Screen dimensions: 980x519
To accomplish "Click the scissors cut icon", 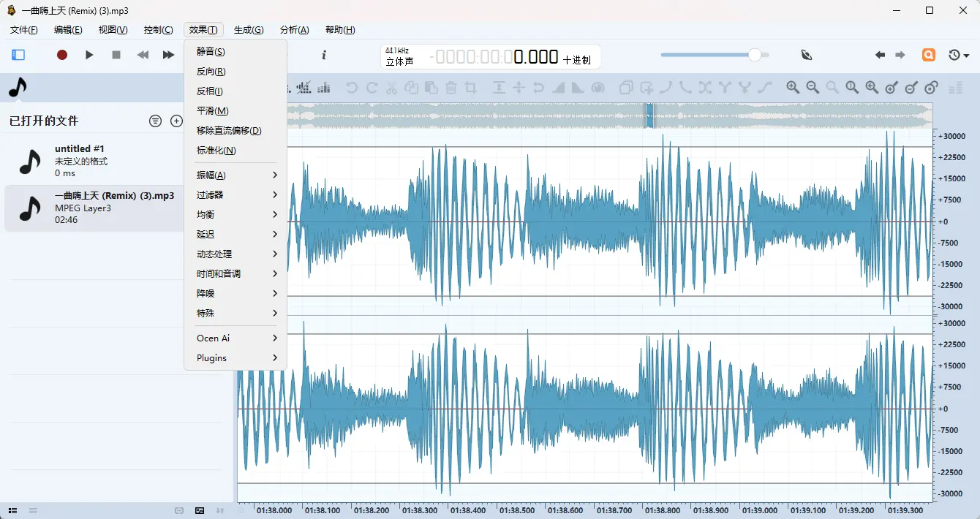I will [391, 88].
